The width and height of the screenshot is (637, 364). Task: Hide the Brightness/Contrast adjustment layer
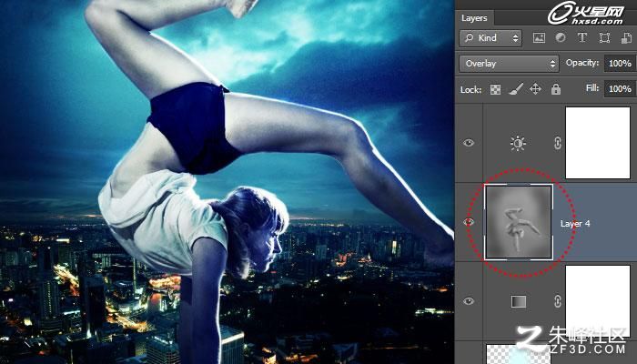coord(469,143)
